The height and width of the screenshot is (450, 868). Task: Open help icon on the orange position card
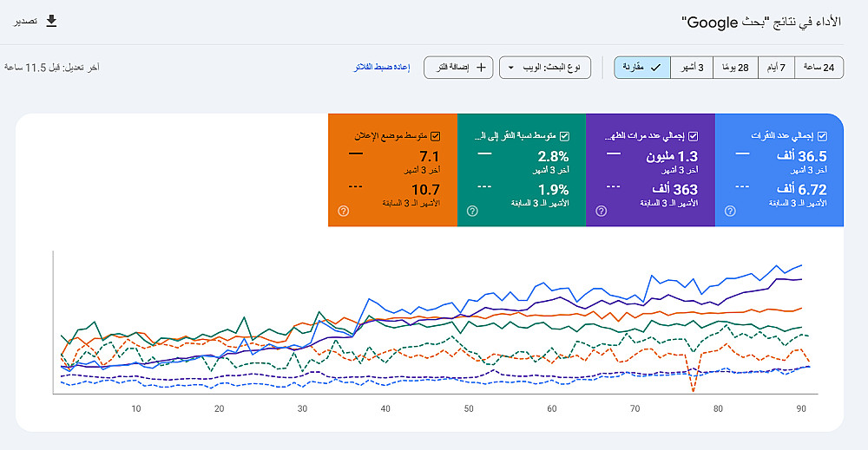(343, 211)
